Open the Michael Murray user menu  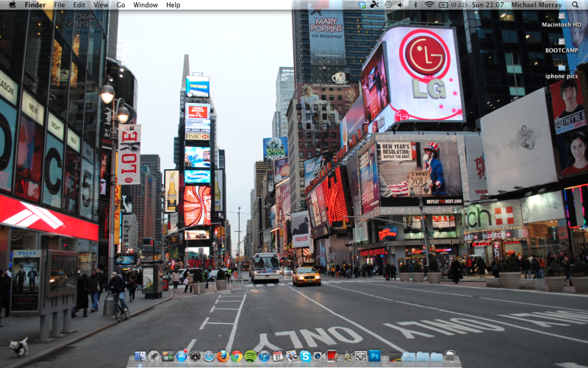pos(537,5)
